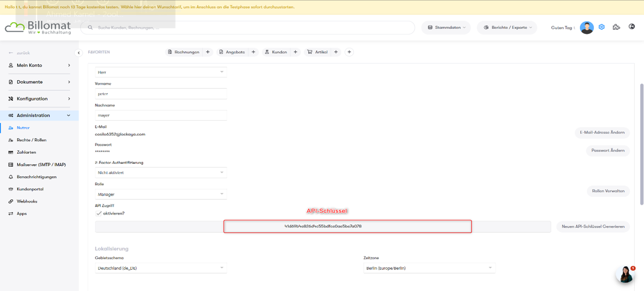Expand the Rolle Manager dropdown
Viewport: 644px width, 291px height.
point(160,194)
